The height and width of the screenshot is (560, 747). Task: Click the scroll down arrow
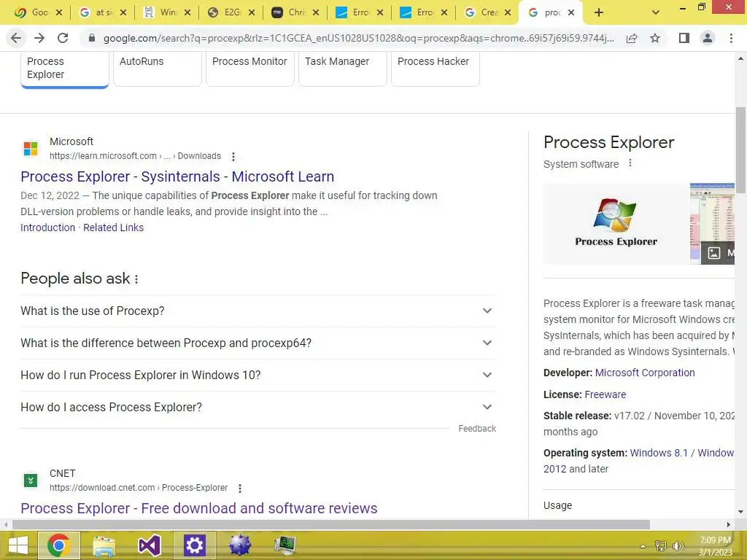[x=740, y=513]
